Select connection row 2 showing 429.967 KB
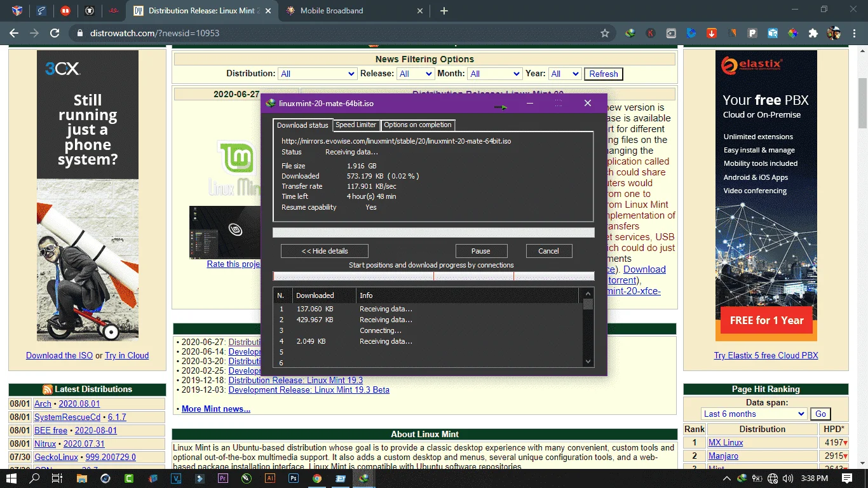The image size is (868, 488). 428,320
